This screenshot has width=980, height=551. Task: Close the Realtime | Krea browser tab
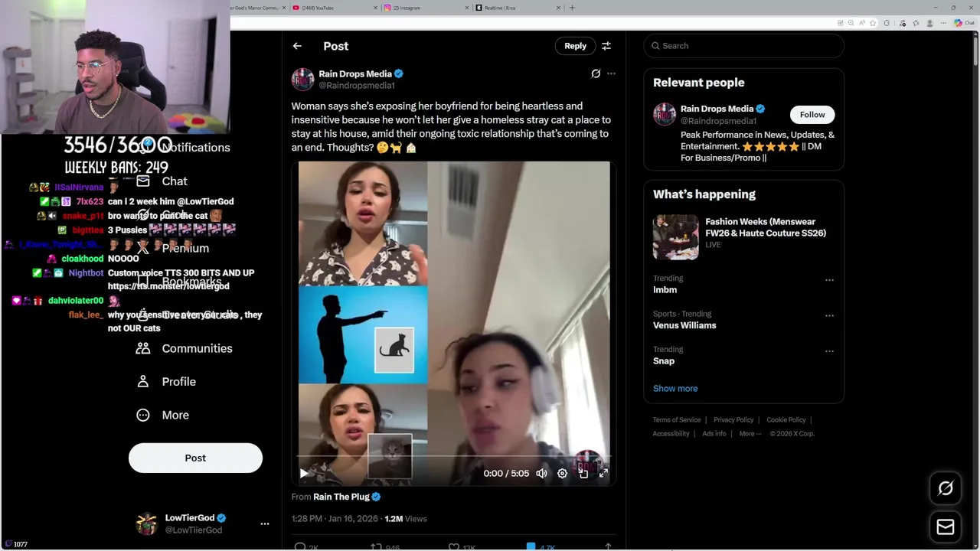click(558, 8)
